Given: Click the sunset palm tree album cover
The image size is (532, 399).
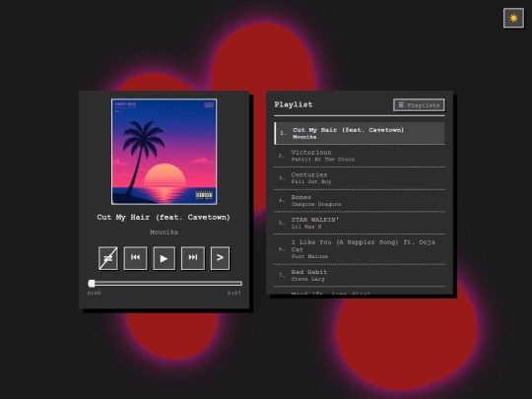Looking at the screenshot, I should coord(165,152).
